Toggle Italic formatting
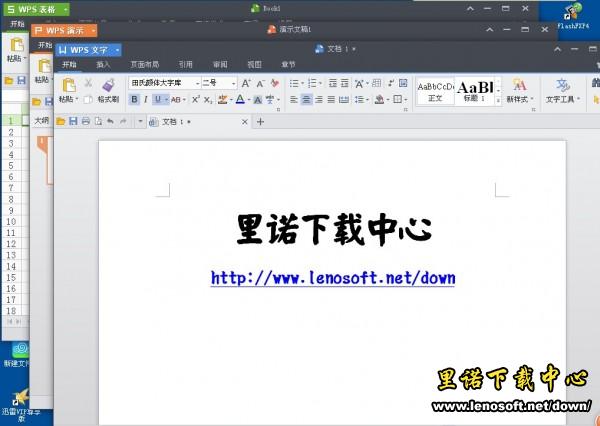 click(145, 100)
